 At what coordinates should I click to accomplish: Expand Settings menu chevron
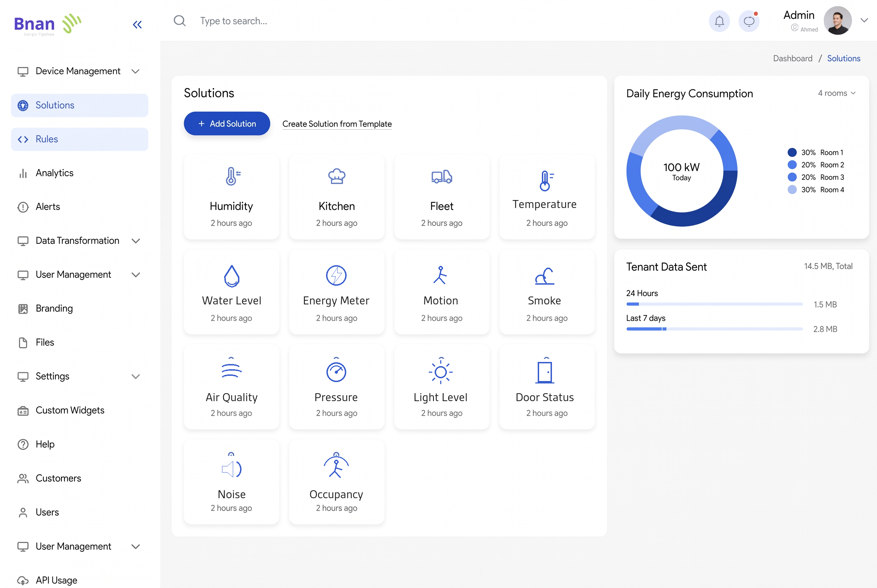[x=136, y=377]
